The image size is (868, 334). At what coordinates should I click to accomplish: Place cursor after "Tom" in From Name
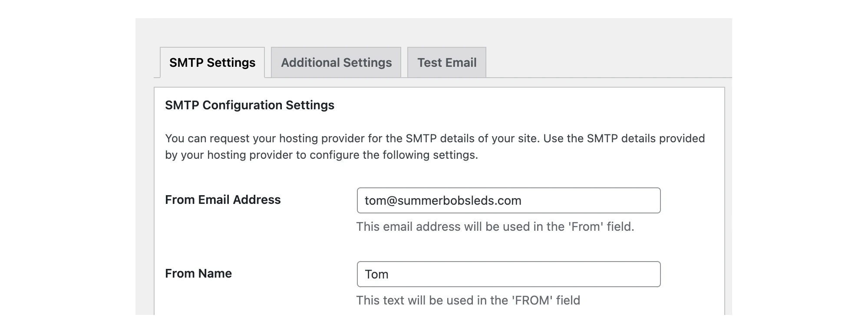click(389, 275)
